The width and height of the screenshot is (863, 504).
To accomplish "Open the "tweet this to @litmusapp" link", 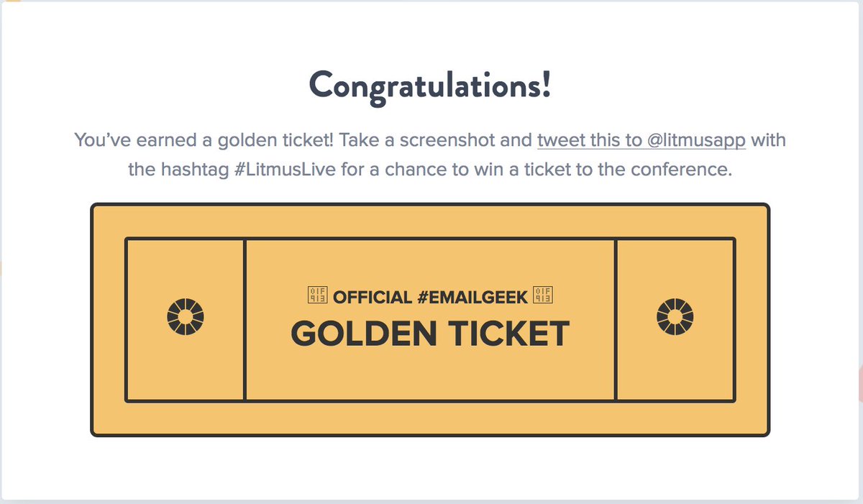I will click(641, 139).
